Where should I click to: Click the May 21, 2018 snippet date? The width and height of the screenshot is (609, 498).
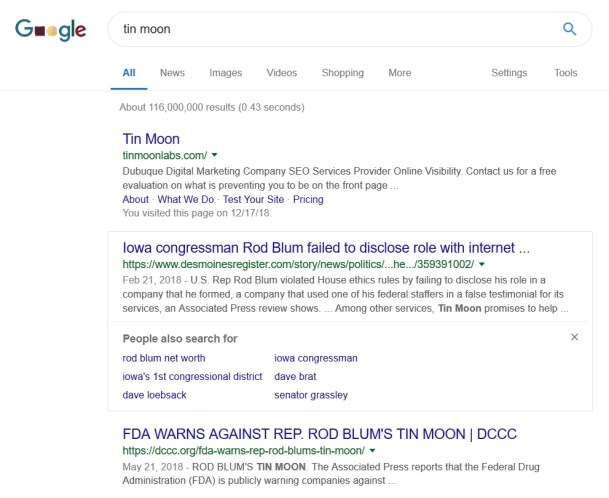click(x=153, y=467)
